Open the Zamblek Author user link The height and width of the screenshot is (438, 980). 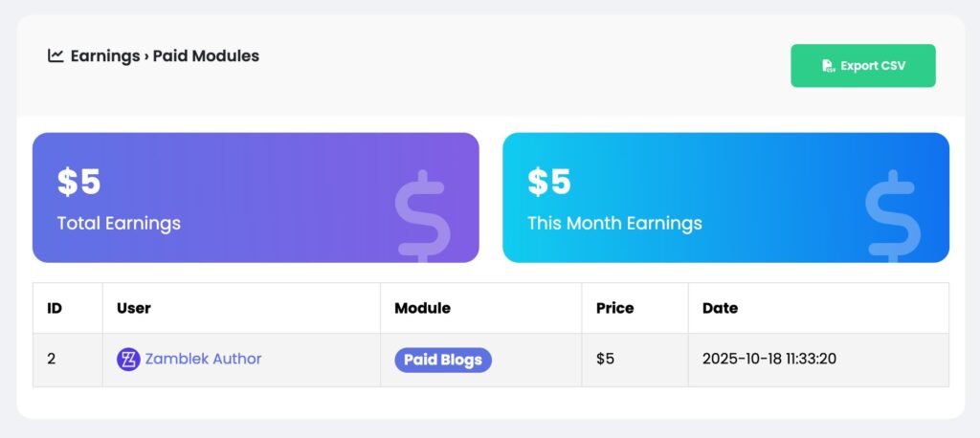[203, 360]
